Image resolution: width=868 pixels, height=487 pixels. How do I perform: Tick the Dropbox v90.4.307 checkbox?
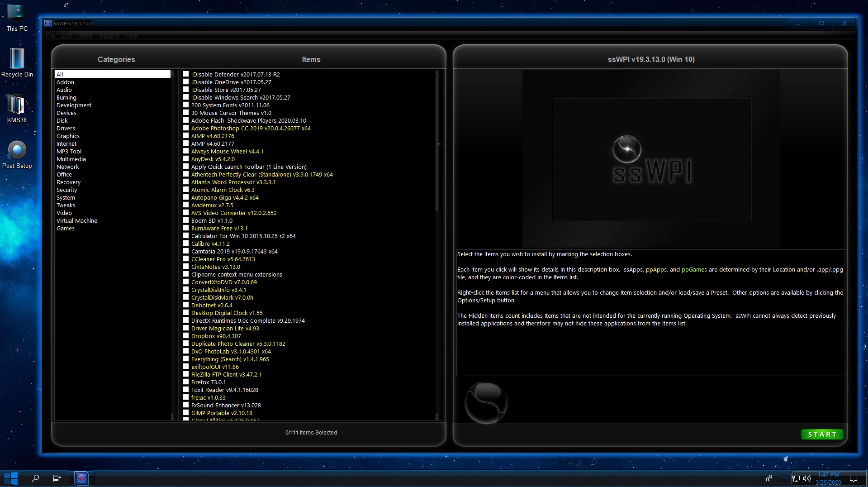(x=186, y=336)
